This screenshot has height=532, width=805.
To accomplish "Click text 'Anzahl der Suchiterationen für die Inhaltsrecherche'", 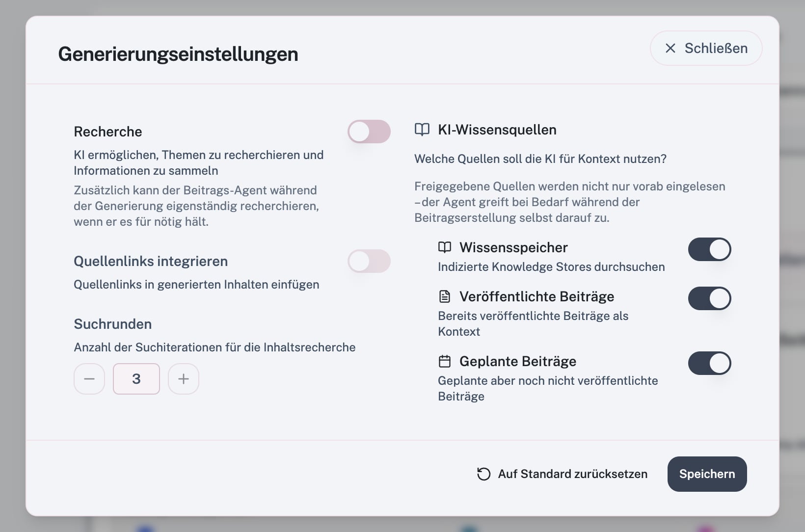I will tap(215, 347).
